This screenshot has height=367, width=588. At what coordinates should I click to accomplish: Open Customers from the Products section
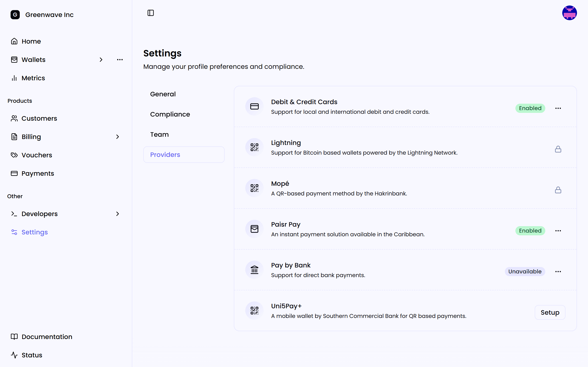point(39,118)
